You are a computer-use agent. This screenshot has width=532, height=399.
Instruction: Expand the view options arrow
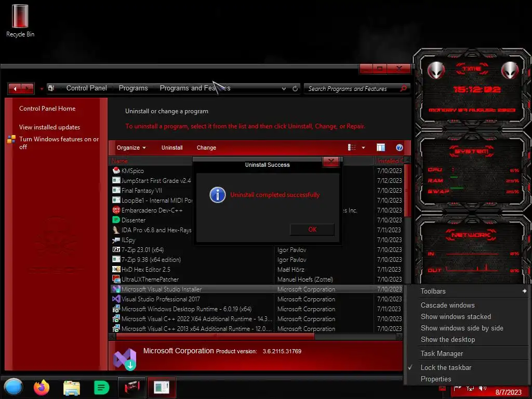pyautogui.click(x=363, y=148)
